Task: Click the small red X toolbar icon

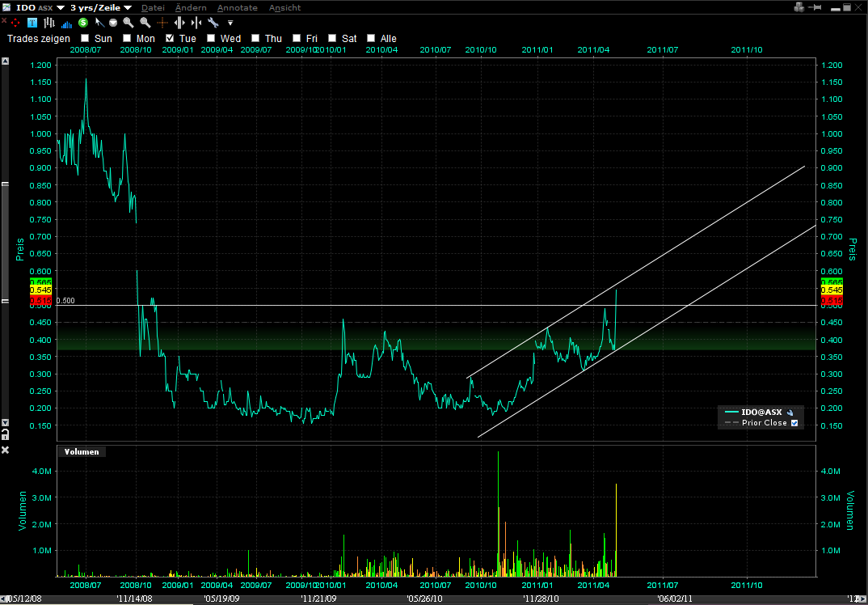Action: [4, 20]
